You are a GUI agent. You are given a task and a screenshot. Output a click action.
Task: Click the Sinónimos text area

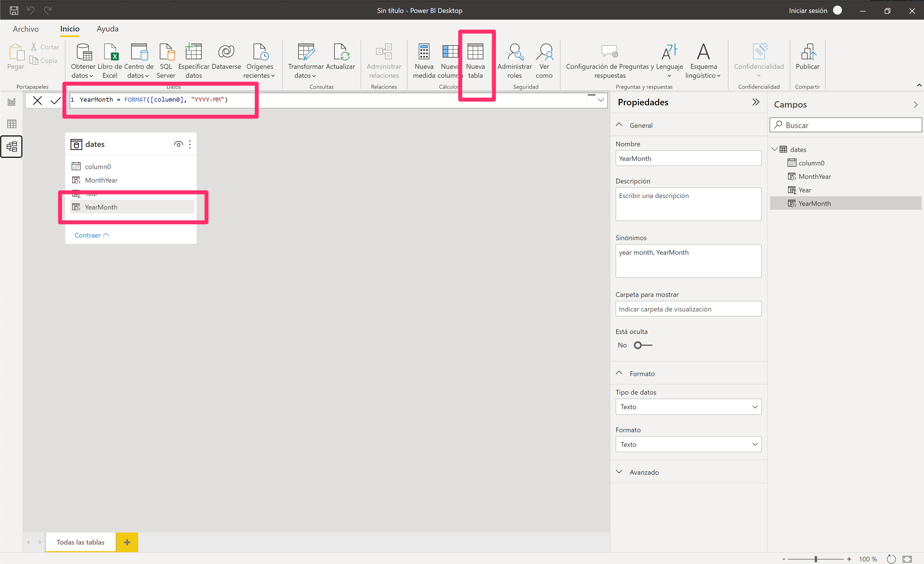coord(688,261)
